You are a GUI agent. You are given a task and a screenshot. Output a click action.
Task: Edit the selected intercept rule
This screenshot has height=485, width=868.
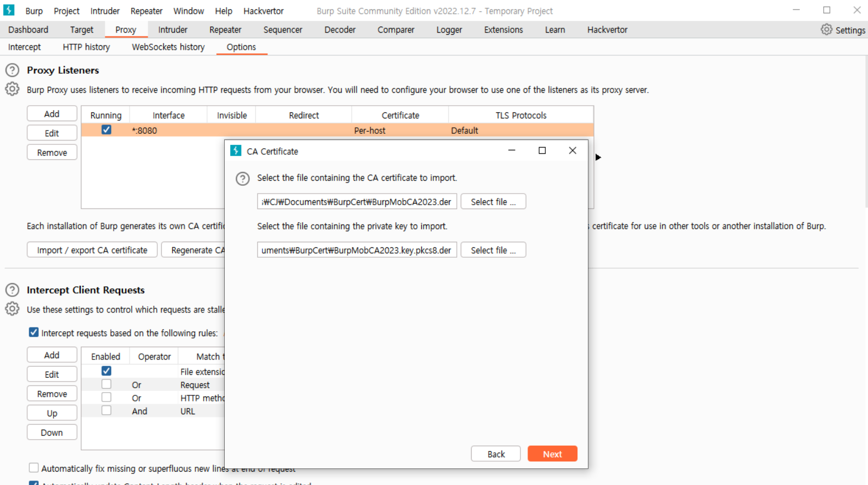(52, 374)
